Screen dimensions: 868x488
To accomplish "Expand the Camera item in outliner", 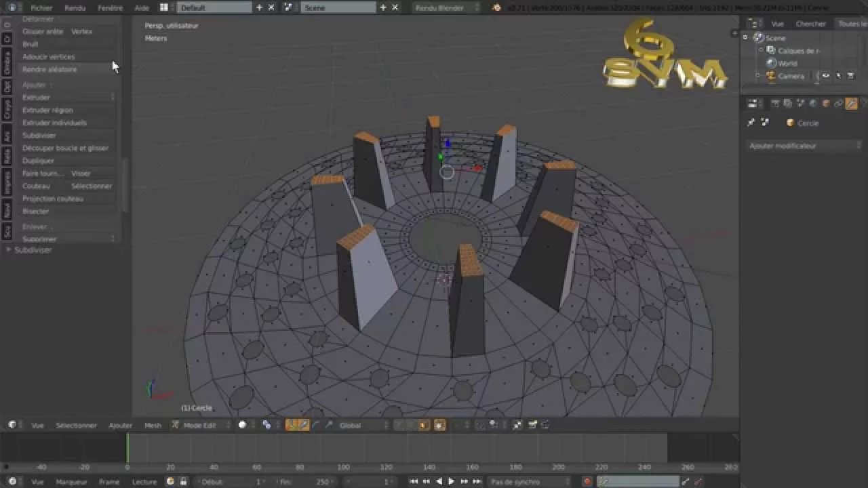I will coord(758,76).
